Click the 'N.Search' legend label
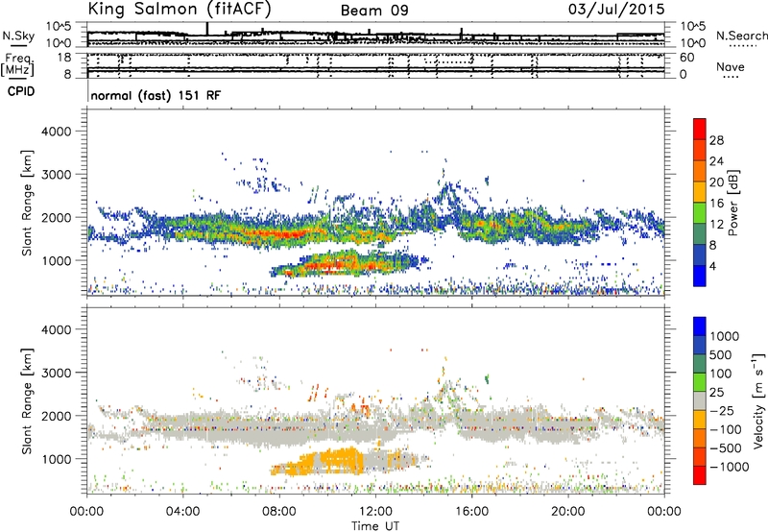This screenshot has height=532, width=768. coord(741,36)
